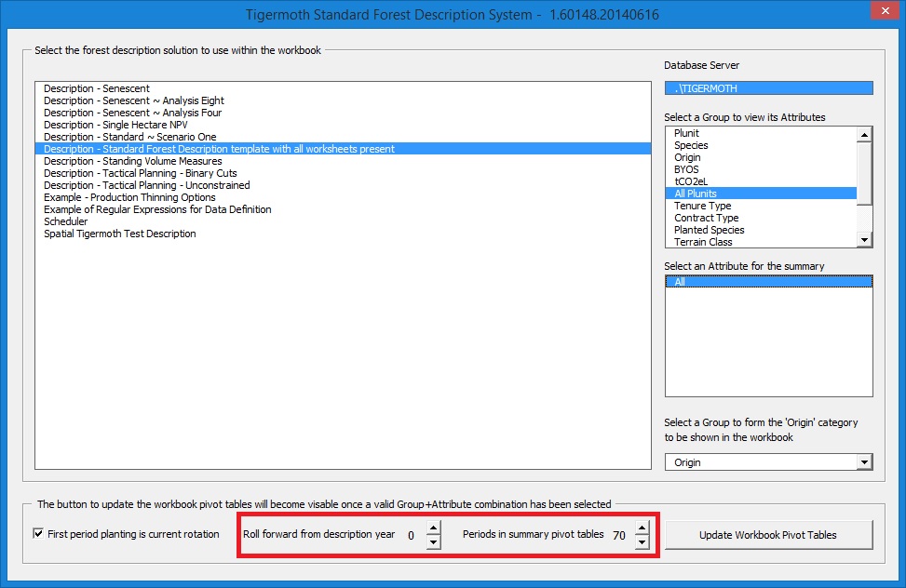Viewport: 906px width, 588px height.
Task: Select 'Example - Production Thinning Options'
Action: coord(343,197)
